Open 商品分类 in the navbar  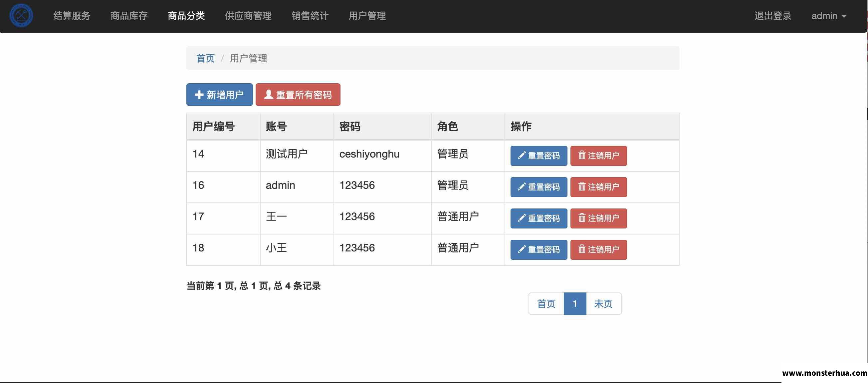click(x=186, y=16)
